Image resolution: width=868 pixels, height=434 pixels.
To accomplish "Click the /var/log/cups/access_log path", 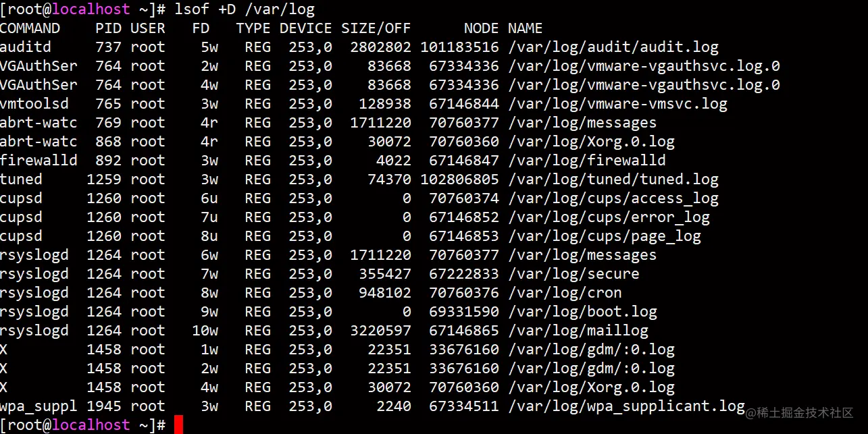I will click(x=613, y=198).
